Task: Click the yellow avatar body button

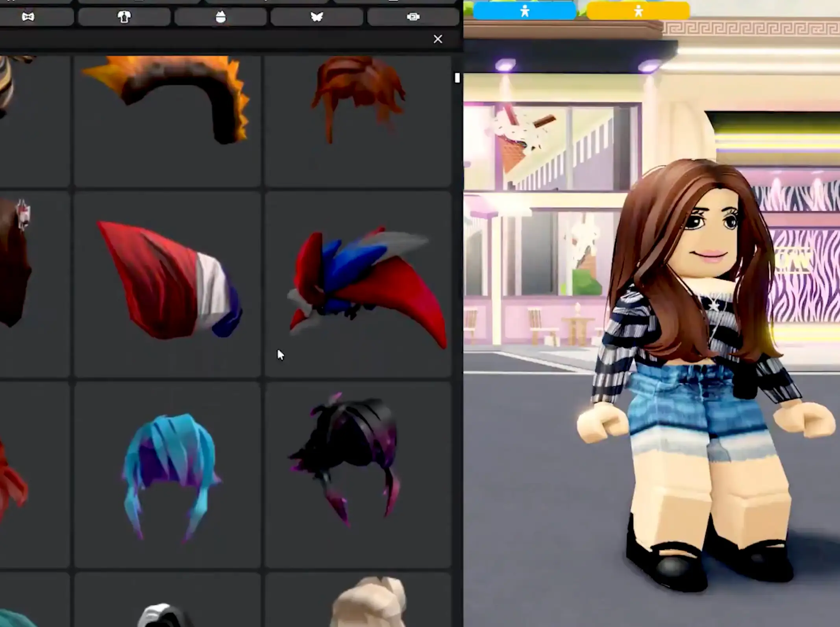Action: click(638, 11)
